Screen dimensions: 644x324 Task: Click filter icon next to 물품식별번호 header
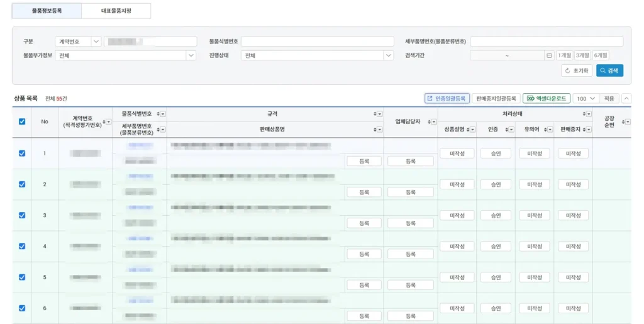pyautogui.click(x=163, y=114)
